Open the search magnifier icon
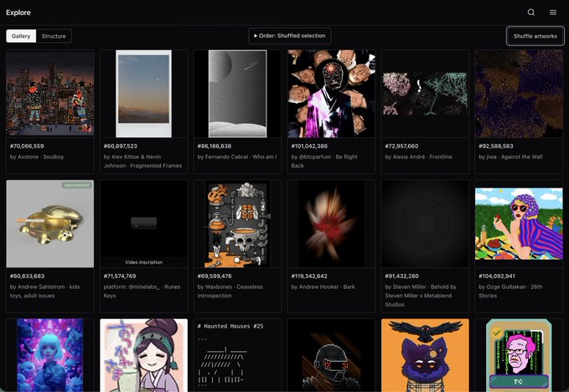569x392 pixels. coord(531,13)
